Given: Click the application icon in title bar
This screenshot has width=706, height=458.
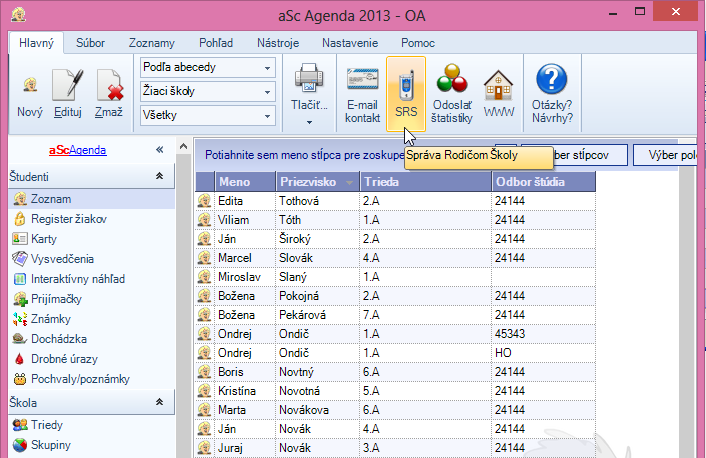Looking at the screenshot, I should [x=18, y=14].
